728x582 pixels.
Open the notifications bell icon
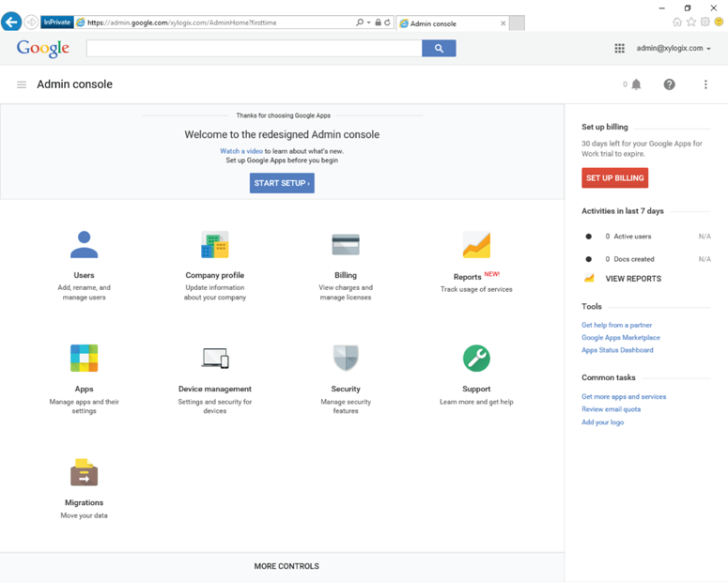(636, 84)
